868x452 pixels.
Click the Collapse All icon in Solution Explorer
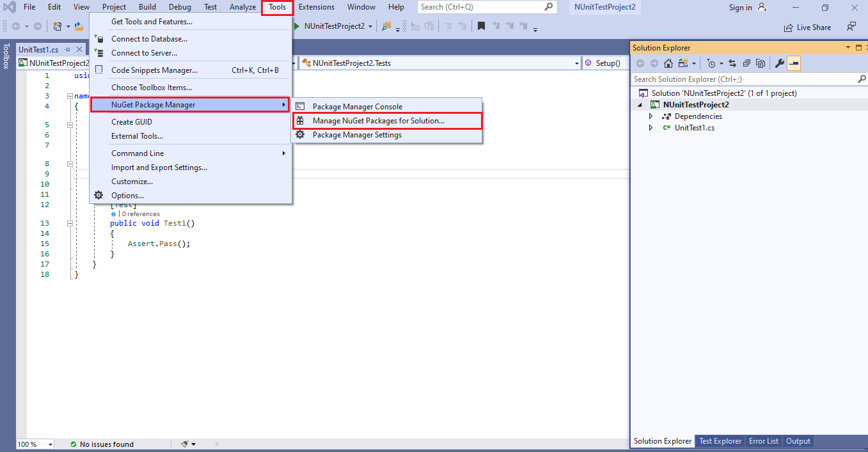[747, 63]
